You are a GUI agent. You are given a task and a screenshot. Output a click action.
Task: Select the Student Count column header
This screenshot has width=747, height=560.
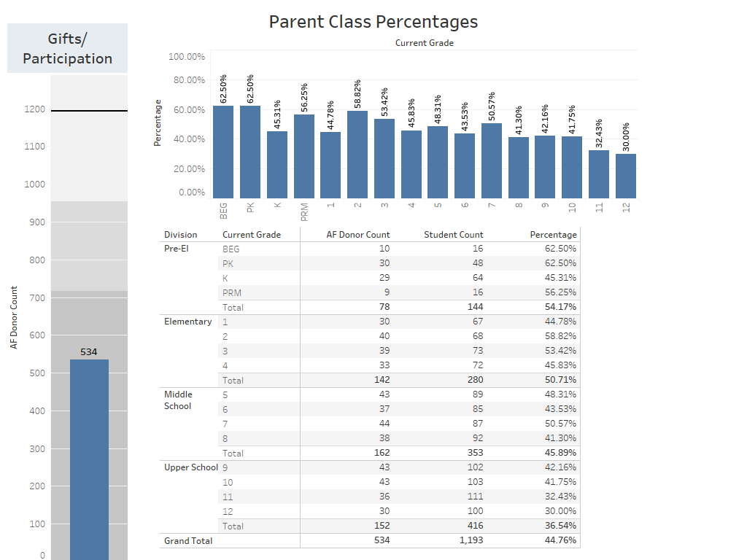[x=454, y=235]
